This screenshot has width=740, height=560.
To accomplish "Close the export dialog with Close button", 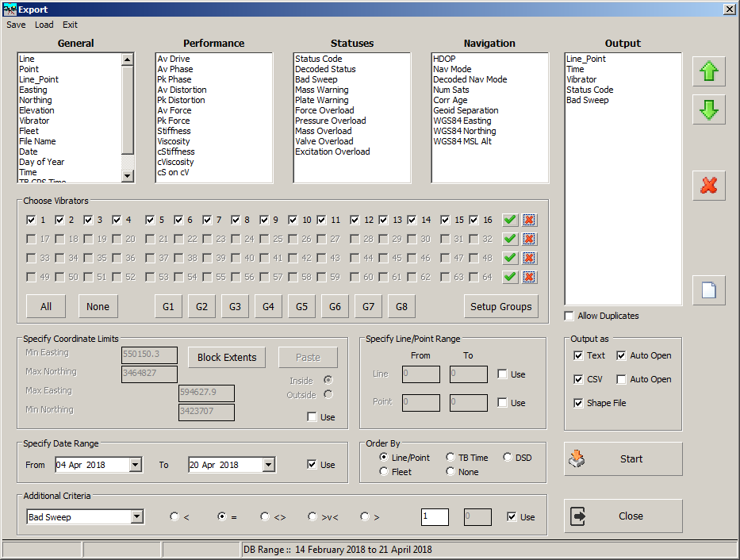I will pos(623,516).
